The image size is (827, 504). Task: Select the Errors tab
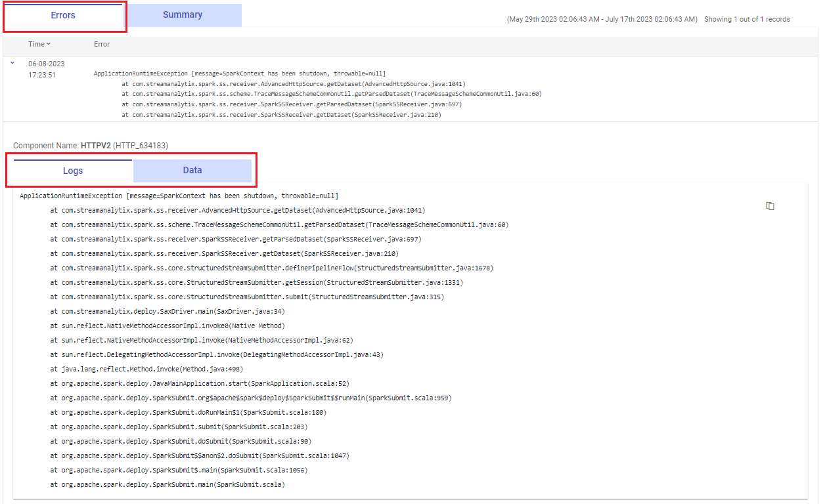(x=64, y=14)
